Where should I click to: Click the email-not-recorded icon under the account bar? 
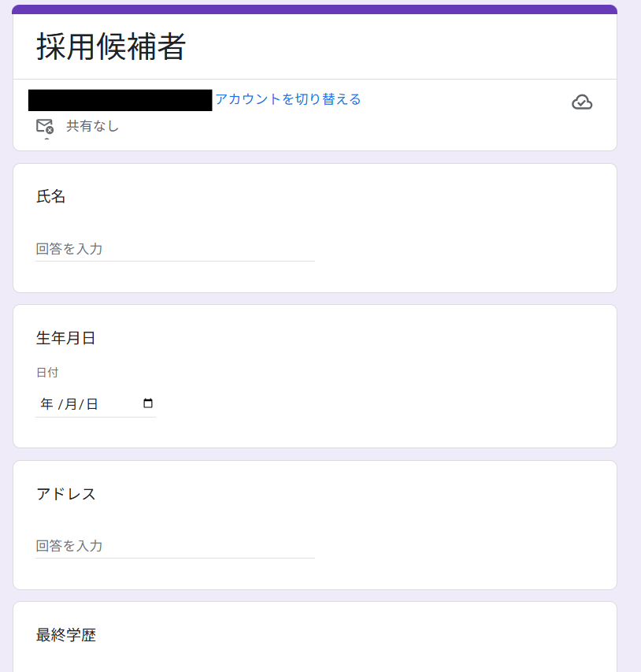click(45, 126)
